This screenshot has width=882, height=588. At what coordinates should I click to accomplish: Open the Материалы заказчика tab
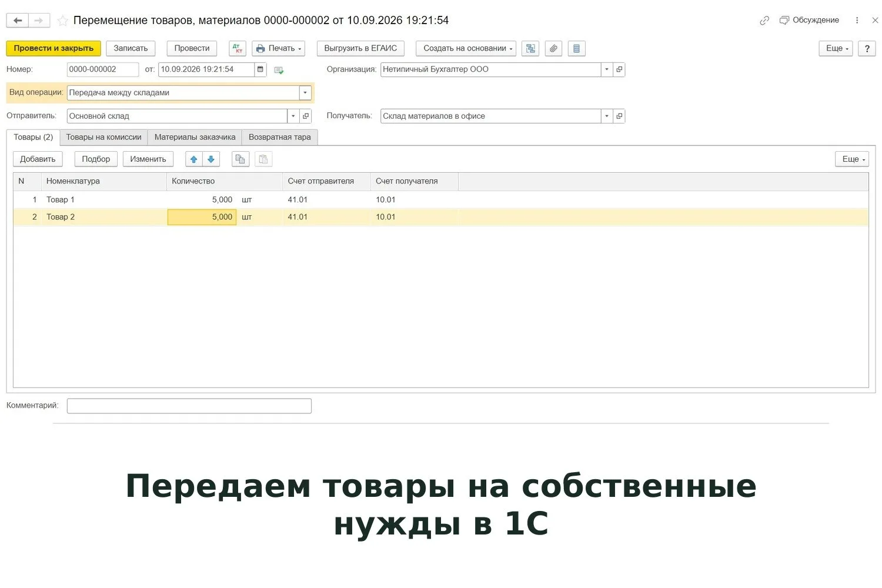(195, 137)
